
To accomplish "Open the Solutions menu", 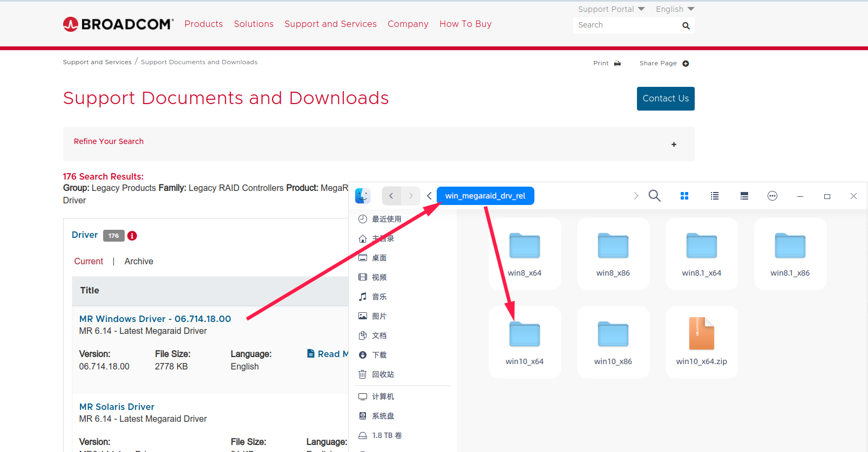I will (254, 24).
